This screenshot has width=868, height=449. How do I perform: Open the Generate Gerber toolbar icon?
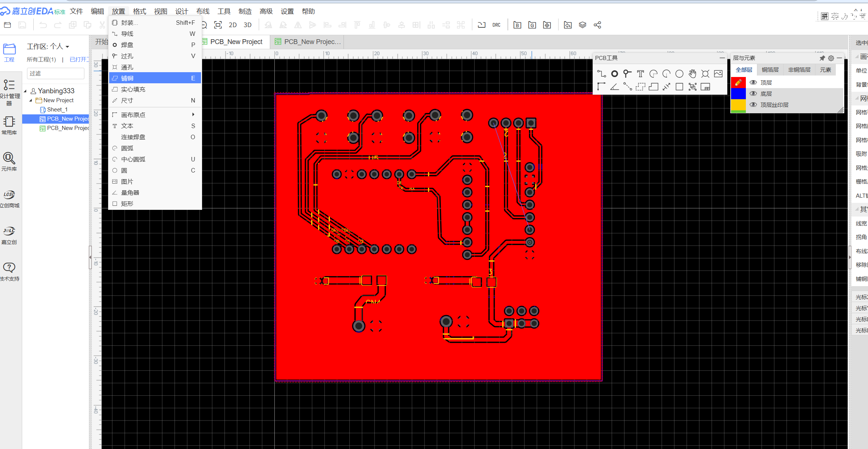pos(532,25)
